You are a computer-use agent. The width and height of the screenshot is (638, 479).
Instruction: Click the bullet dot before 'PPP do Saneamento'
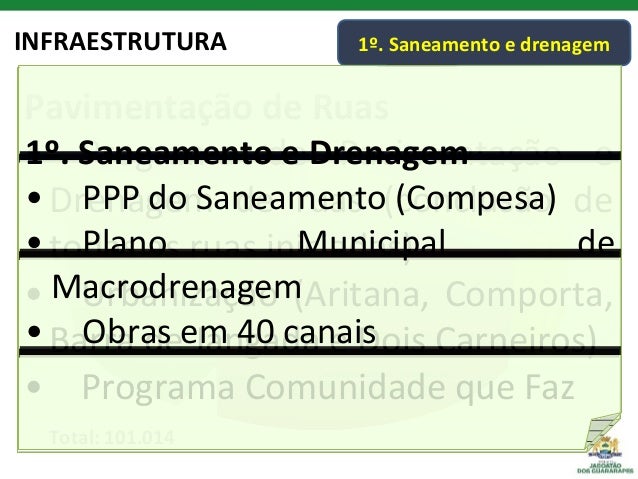(35, 199)
